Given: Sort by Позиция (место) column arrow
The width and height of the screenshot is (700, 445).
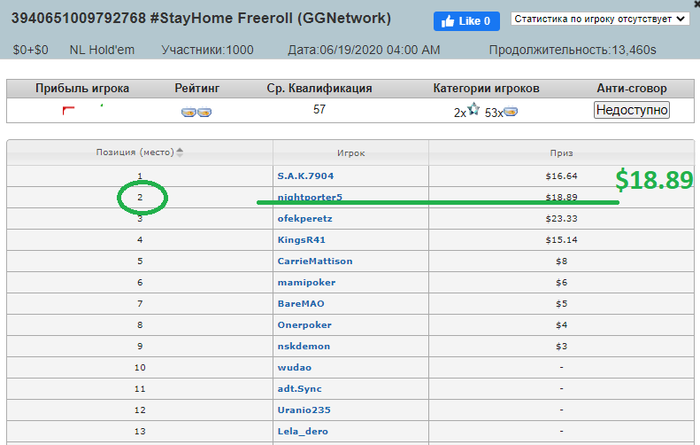Looking at the screenshot, I should pyautogui.click(x=180, y=153).
